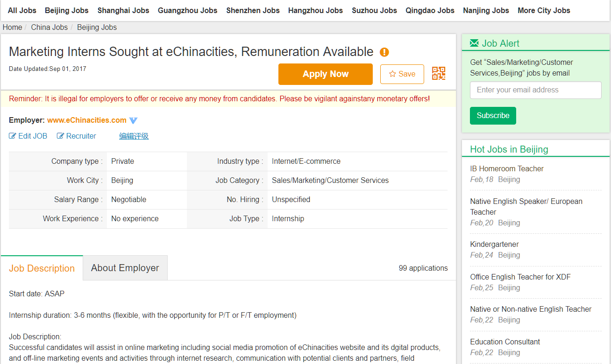The image size is (611, 364).
Task: Open Qingdao Jobs navigation item
Action: coord(430,10)
